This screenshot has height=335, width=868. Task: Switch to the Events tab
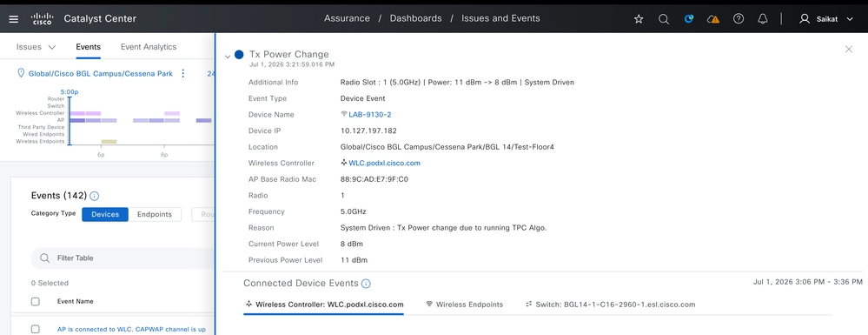click(x=88, y=47)
